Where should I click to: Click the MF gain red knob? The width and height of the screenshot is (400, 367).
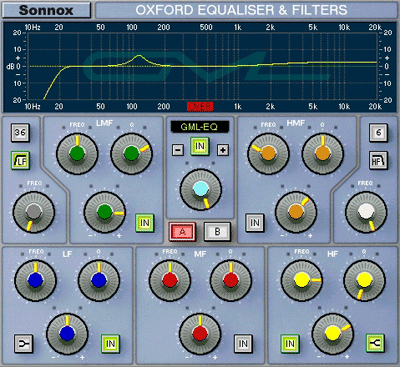tap(200, 334)
